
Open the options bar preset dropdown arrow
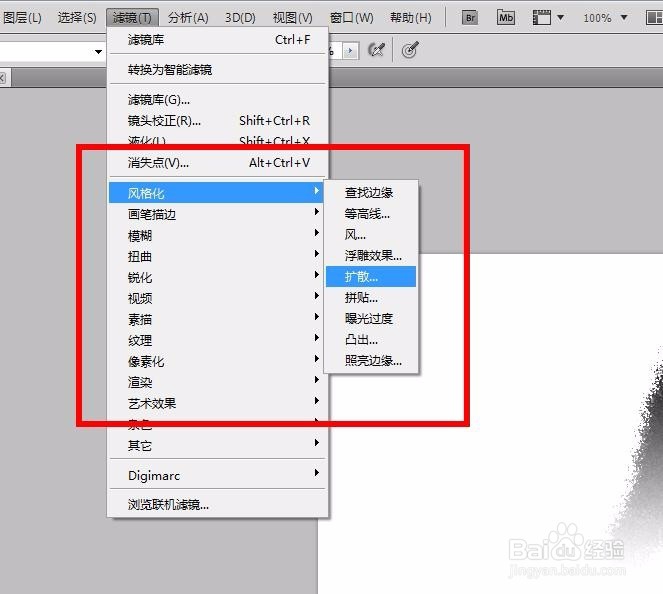point(98,52)
